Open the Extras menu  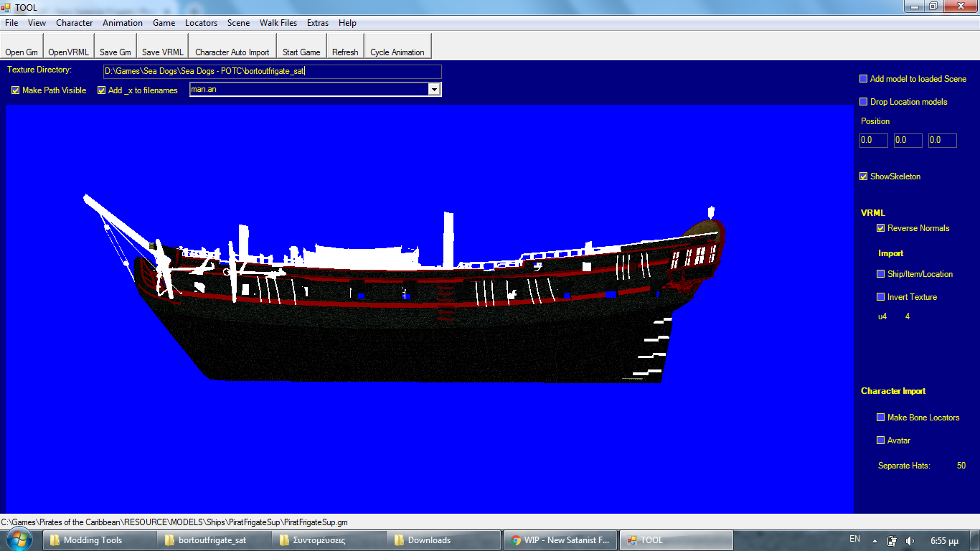tap(318, 23)
